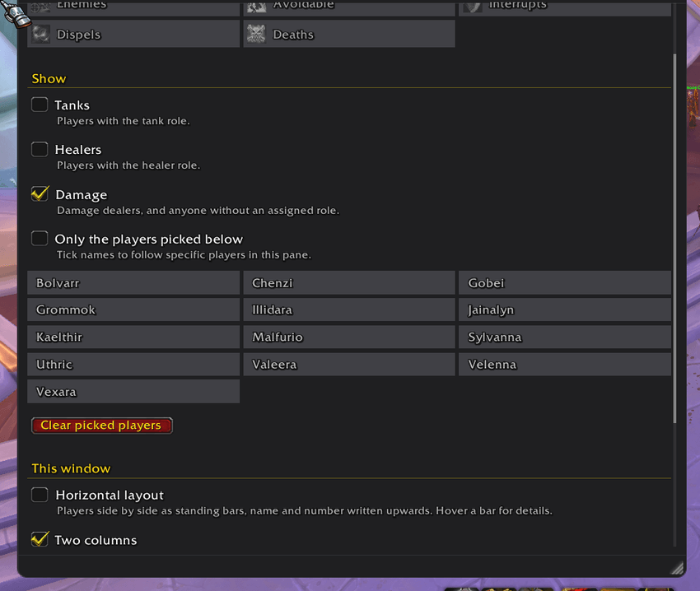Enable the Healers checkbox
Screen dimensions: 700x591
tap(40, 149)
